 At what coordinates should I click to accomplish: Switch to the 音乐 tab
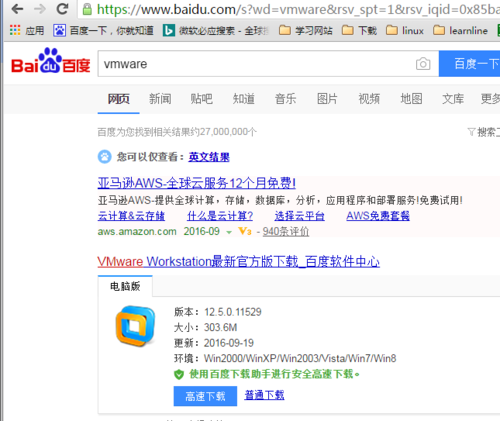285,99
